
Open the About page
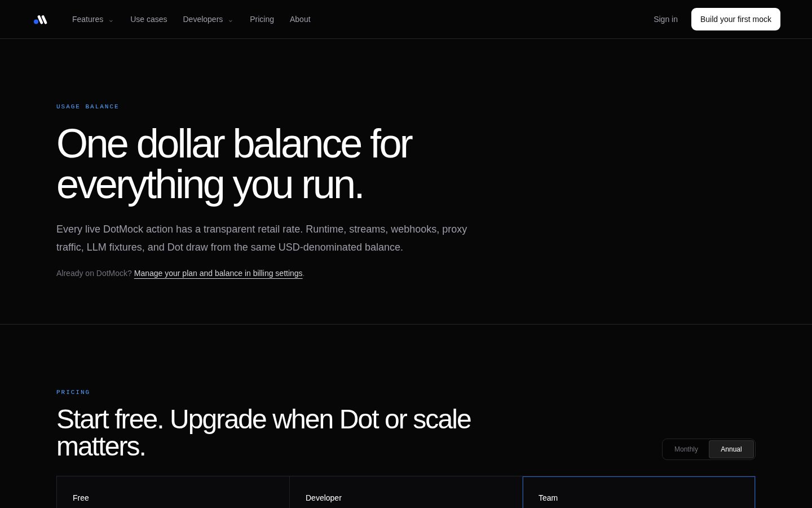click(x=300, y=19)
